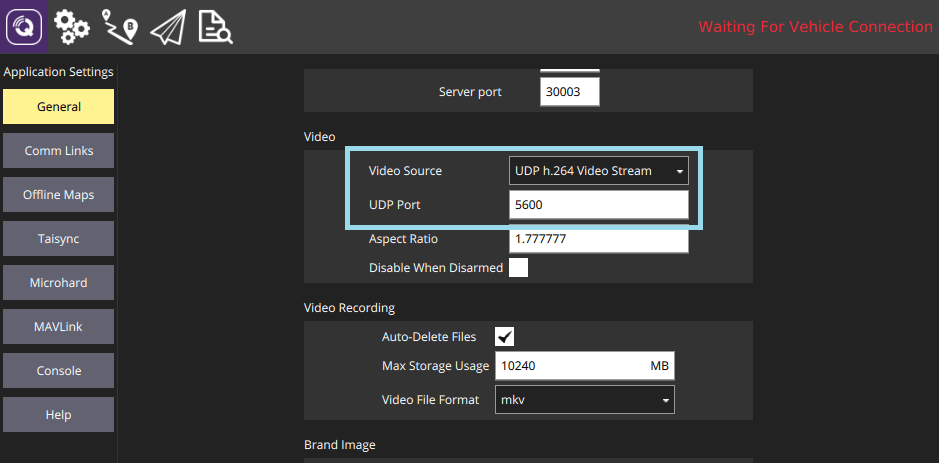This screenshot has width=939, height=463.
Task: Focus the Server port field
Action: 570,92
